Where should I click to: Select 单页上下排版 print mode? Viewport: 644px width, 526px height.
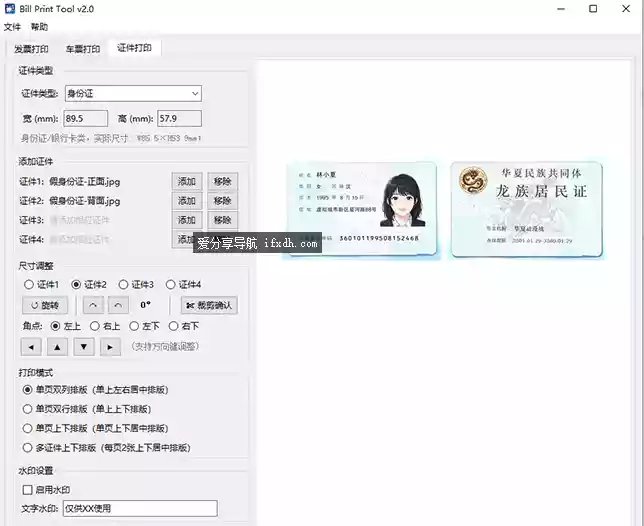pyautogui.click(x=95, y=428)
